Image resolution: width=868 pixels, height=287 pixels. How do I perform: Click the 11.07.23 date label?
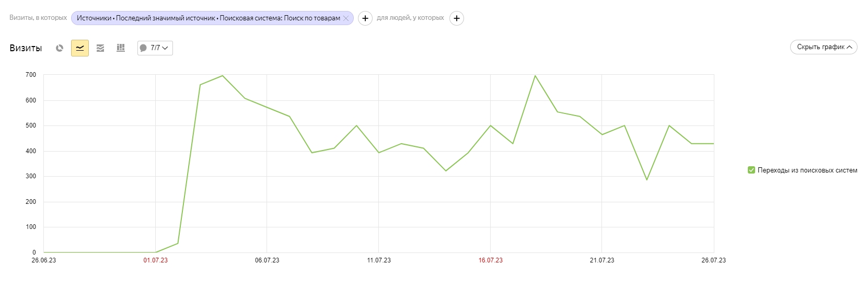[x=379, y=260]
